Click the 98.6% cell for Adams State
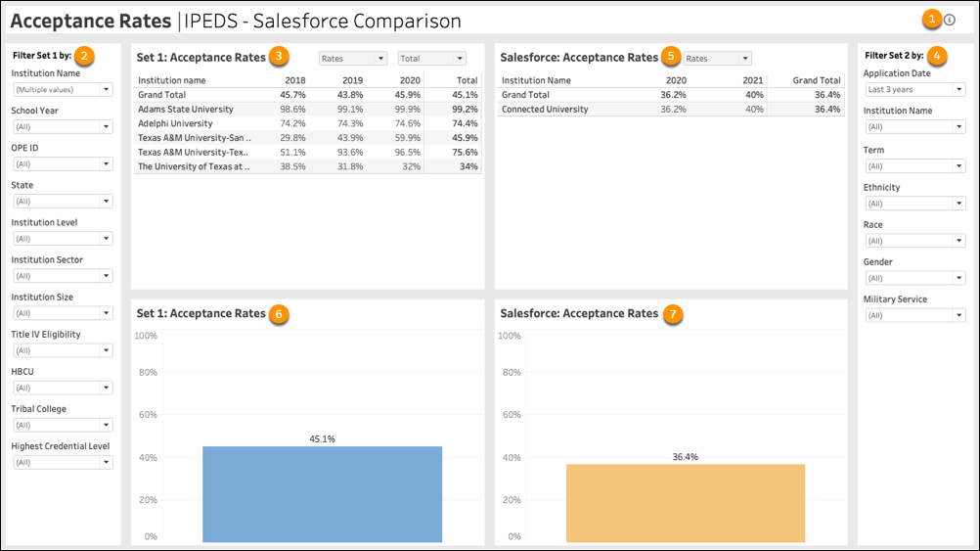The width and height of the screenshot is (980, 551). click(x=292, y=109)
